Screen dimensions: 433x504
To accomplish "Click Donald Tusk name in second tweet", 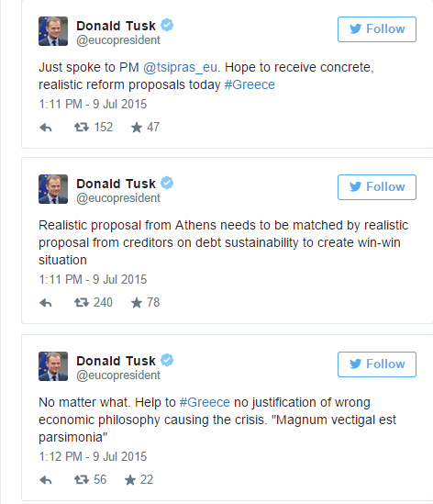I will [x=116, y=184].
